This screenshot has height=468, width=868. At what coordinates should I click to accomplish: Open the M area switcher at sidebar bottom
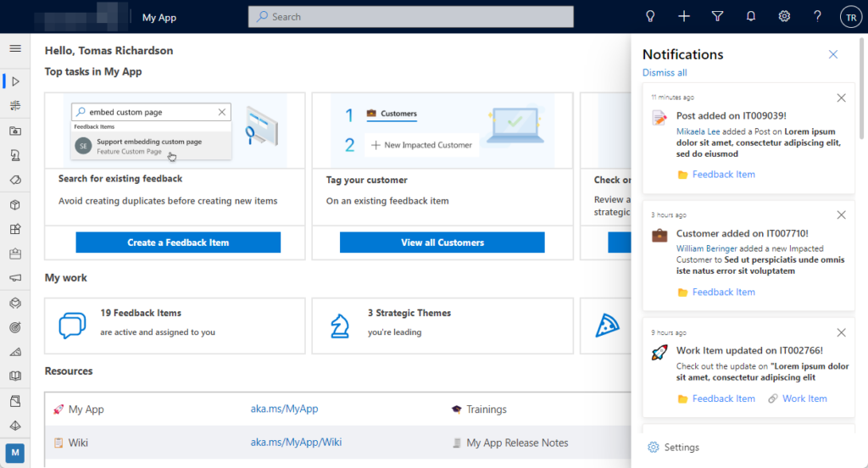(15, 453)
